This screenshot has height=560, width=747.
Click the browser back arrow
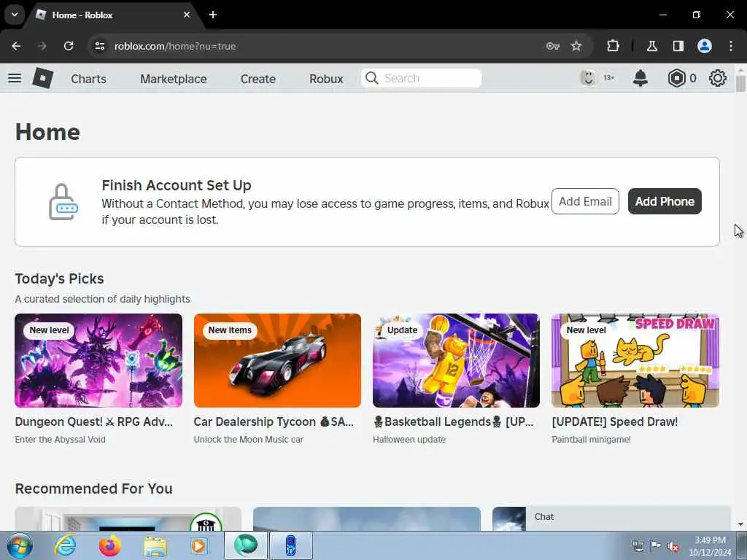click(x=16, y=46)
